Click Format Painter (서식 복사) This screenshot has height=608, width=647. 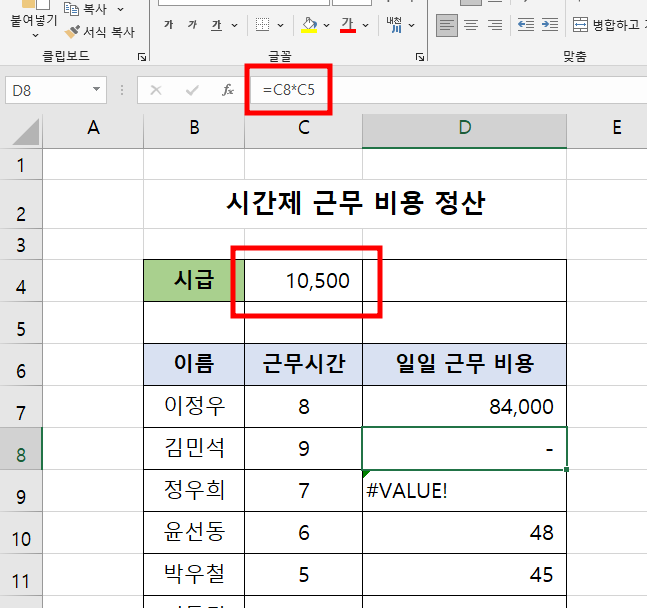pos(100,32)
